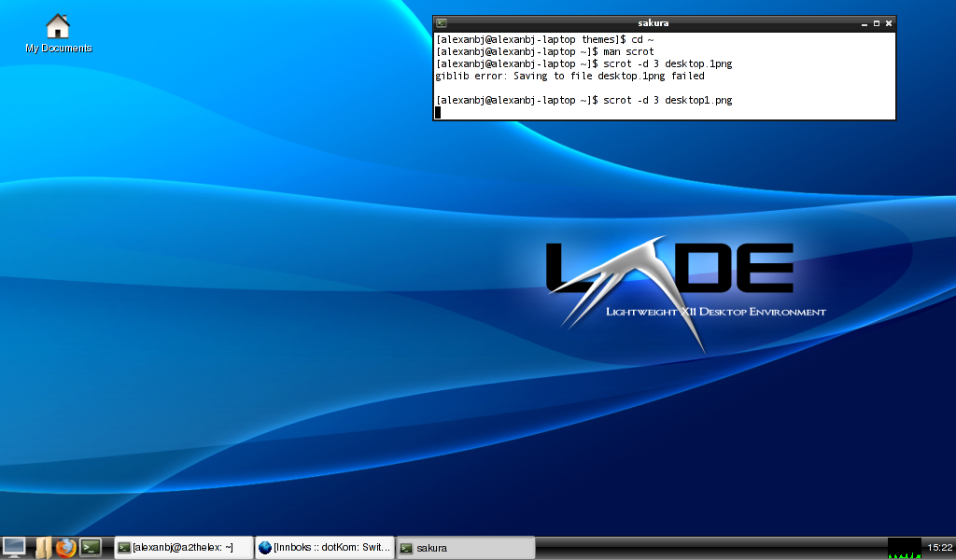Maximize the sakura terminal window
The image size is (956, 560).
click(876, 23)
